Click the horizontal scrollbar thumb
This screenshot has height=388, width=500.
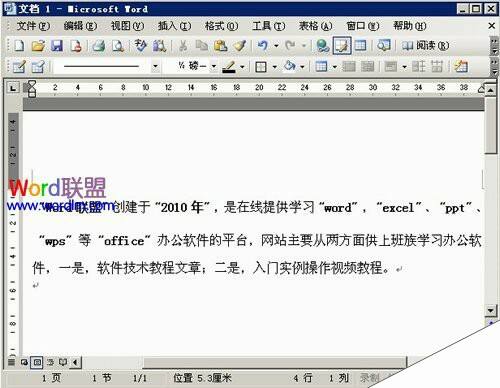click(275, 362)
